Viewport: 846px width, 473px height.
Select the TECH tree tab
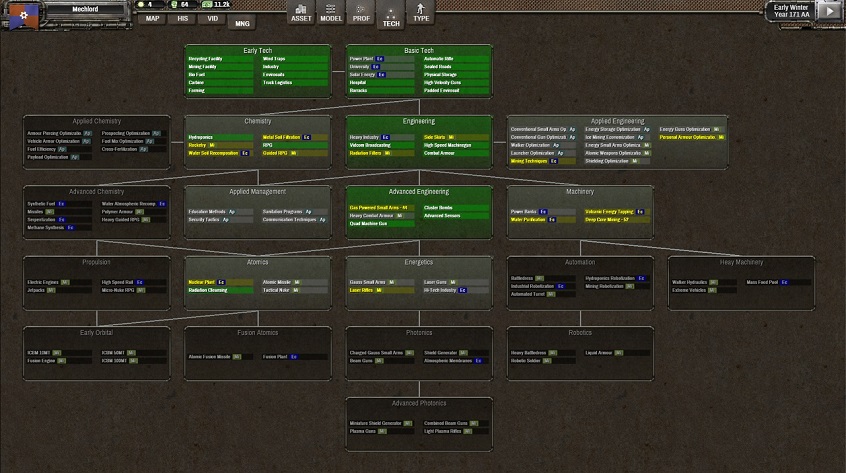[x=391, y=15]
